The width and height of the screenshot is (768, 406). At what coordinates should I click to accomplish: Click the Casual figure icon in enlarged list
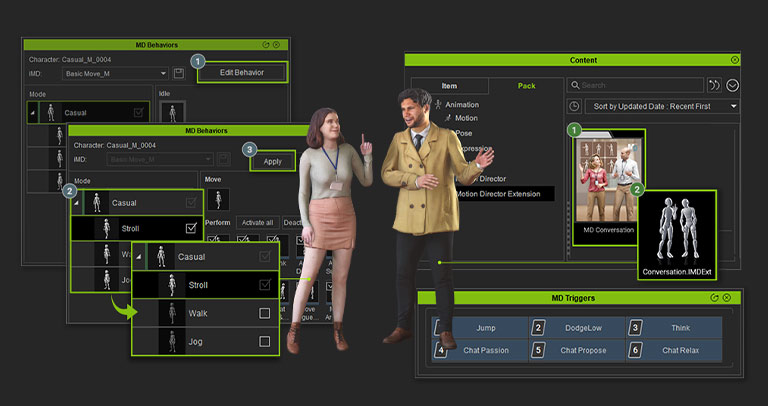click(x=162, y=257)
